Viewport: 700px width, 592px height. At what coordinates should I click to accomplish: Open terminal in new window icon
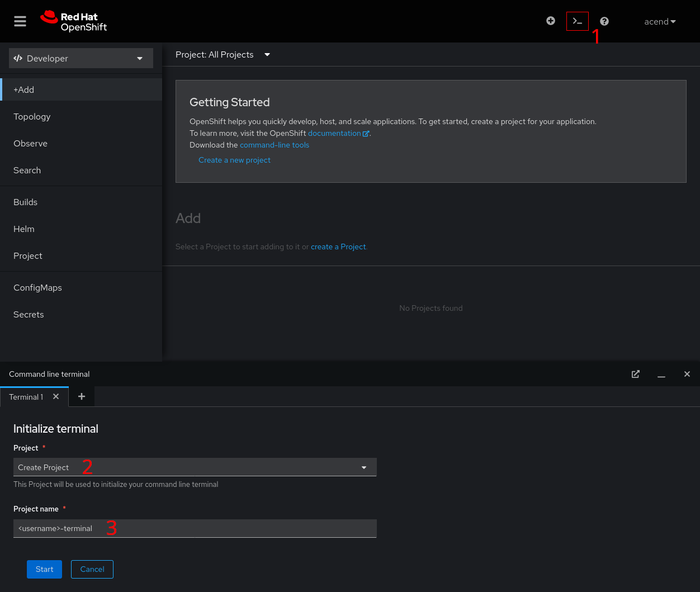pos(636,374)
